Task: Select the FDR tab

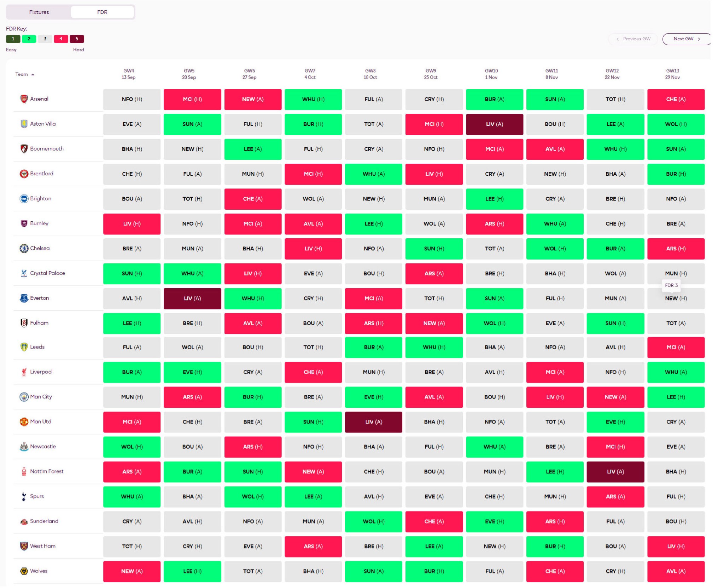Action: click(x=102, y=12)
